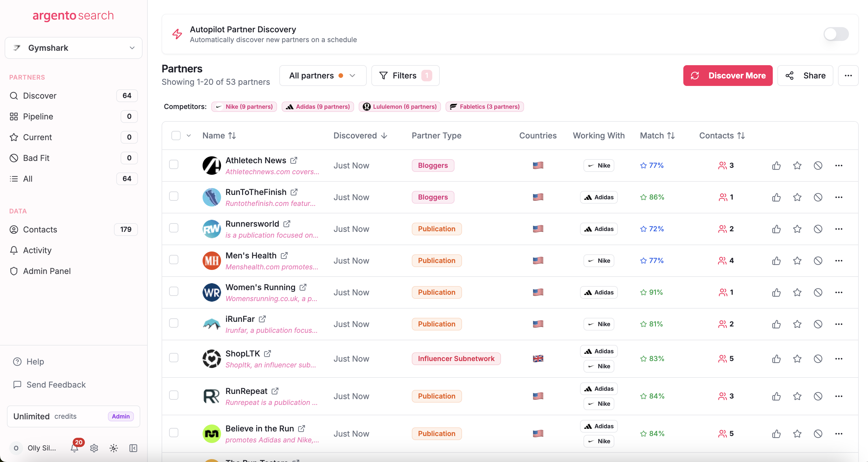Open the All partners sidebar item
Image resolution: width=868 pixels, height=462 pixels.
74,179
